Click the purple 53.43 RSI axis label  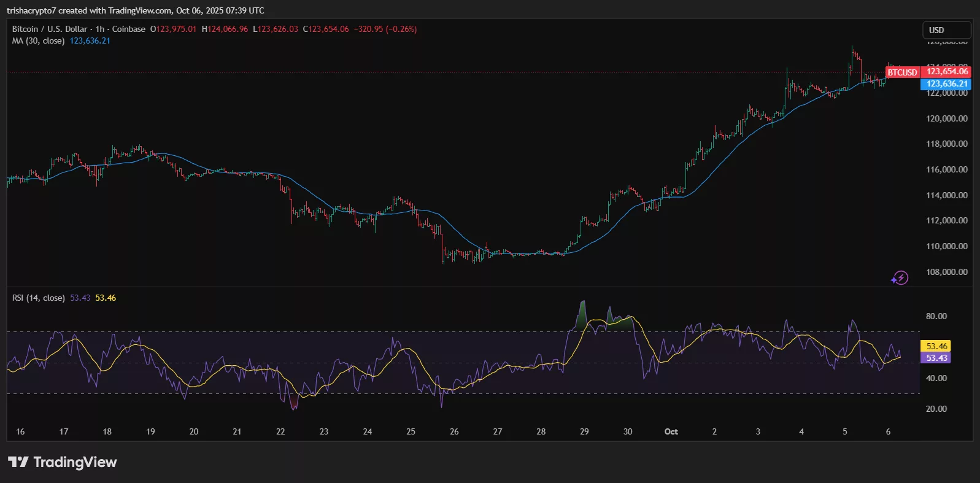(x=936, y=358)
